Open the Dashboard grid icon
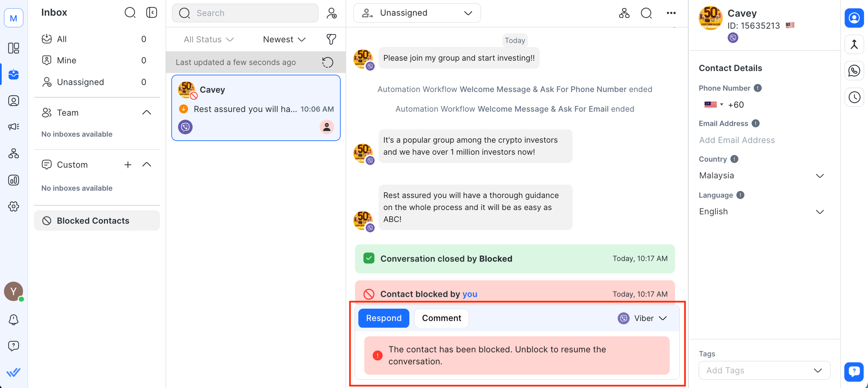This screenshot has width=868, height=388. click(14, 48)
